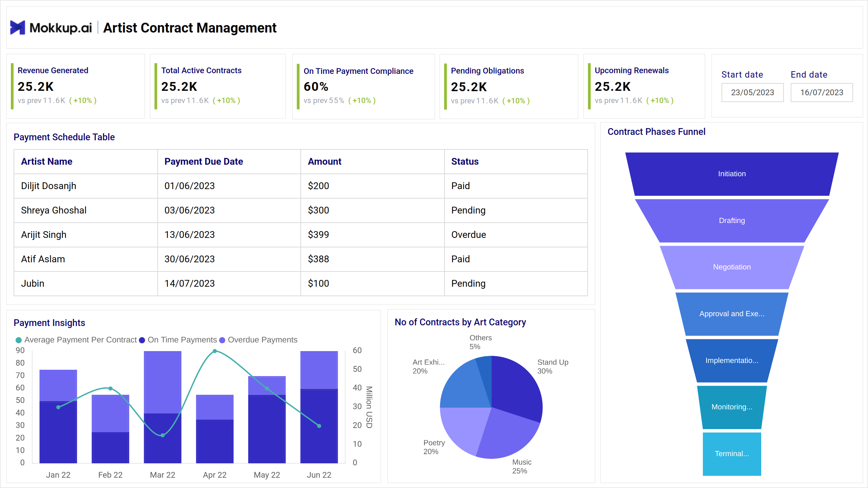Image resolution: width=868 pixels, height=488 pixels.
Task: Open the End date field 16/07/2023
Action: (x=822, y=93)
